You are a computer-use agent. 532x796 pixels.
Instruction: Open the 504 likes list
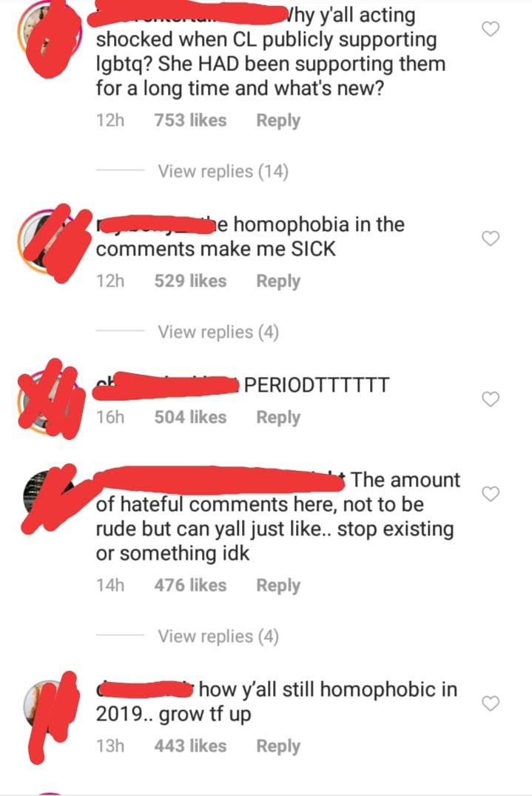(191, 417)
